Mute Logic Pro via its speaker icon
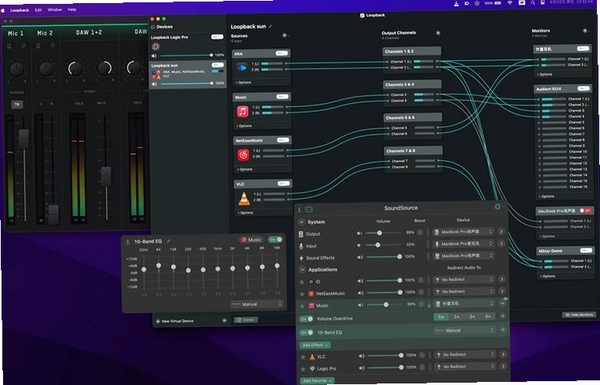Screen dimensions: 600x385 [x=362, y=368]
